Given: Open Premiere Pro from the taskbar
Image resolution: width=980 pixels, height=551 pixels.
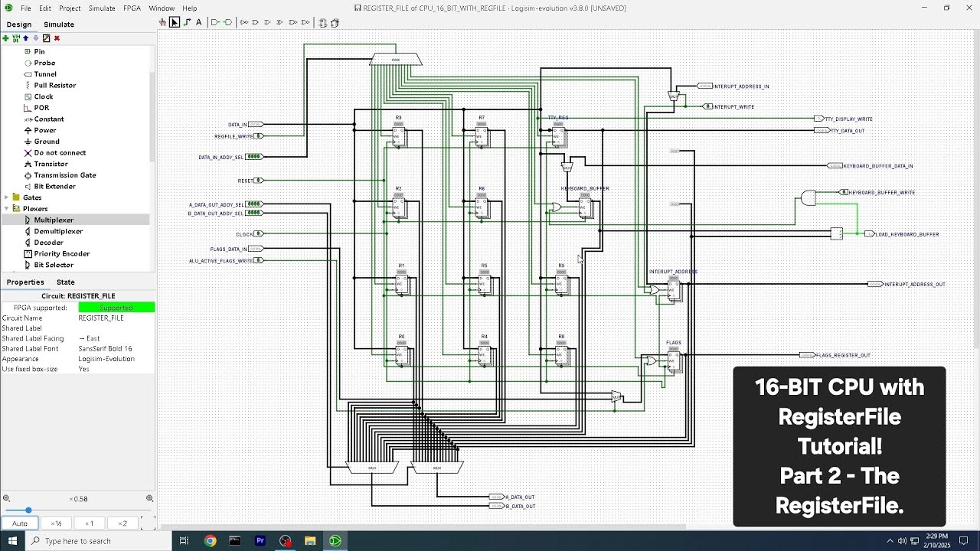Looking at the screenshot, I should pos(260,541).
